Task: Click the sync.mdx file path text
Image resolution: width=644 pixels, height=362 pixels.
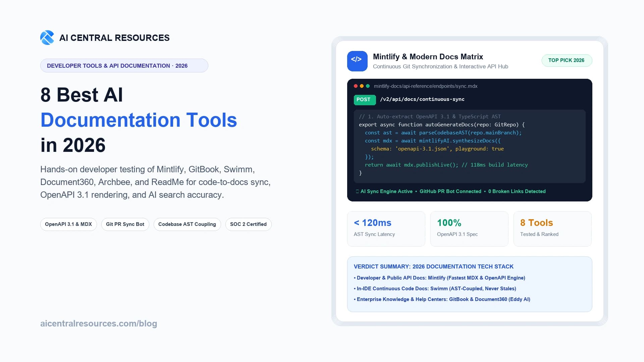Action: [x=426, y=86]
